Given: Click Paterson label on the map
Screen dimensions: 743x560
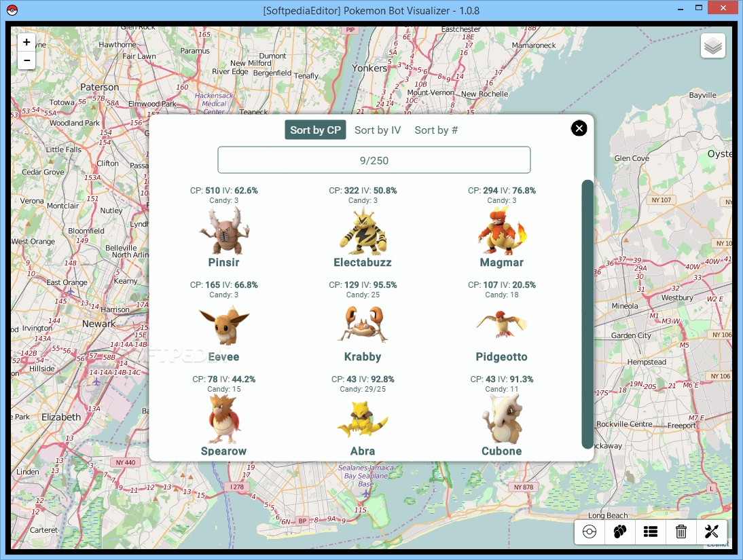Looking at the screenshot, I should point(100,87).
